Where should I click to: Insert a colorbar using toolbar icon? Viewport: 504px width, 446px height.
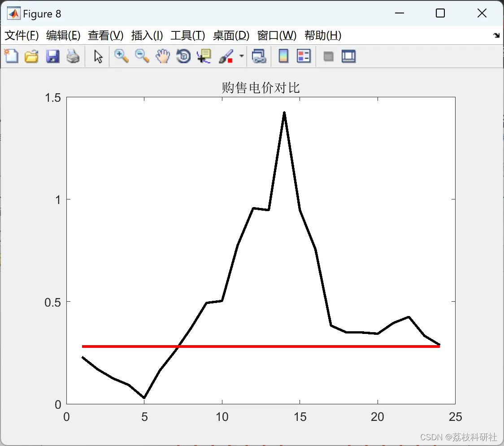click(x=283, y=56)
